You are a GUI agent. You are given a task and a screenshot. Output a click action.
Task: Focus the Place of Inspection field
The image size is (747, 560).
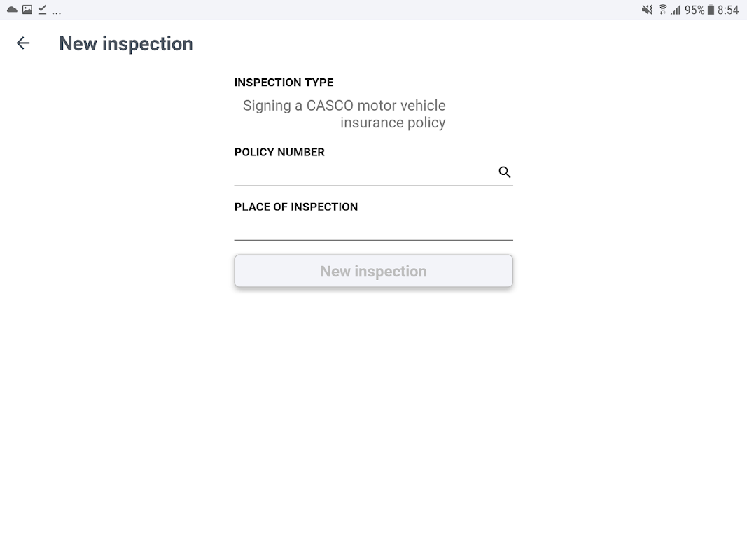(373, 227)
